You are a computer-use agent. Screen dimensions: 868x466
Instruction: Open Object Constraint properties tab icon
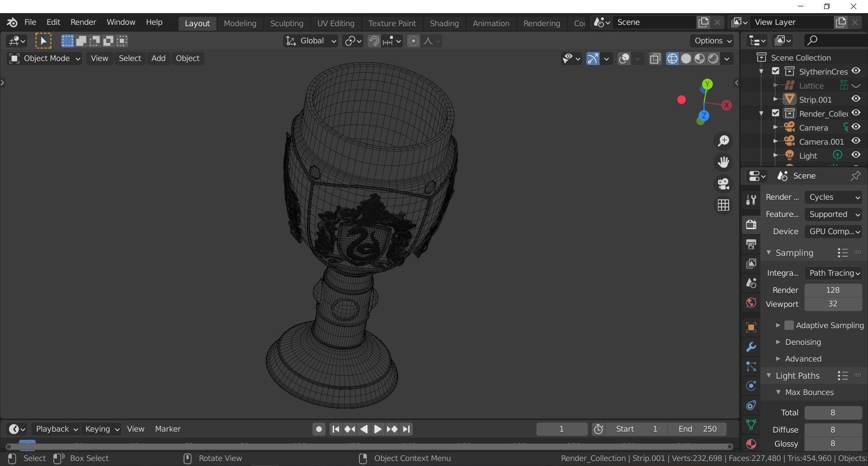click(751, 405)
